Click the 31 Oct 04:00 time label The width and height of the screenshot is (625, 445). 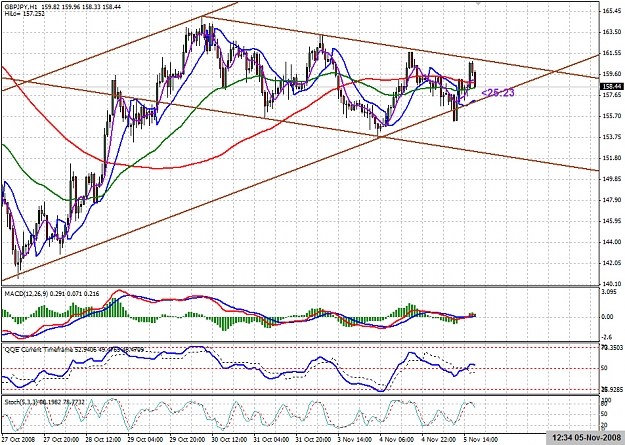point(271,439)
